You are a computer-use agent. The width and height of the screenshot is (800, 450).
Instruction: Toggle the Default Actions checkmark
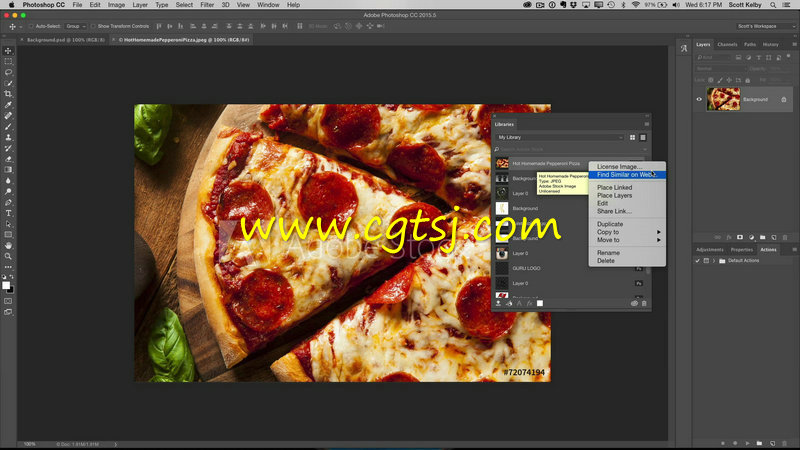click(697, 261)
